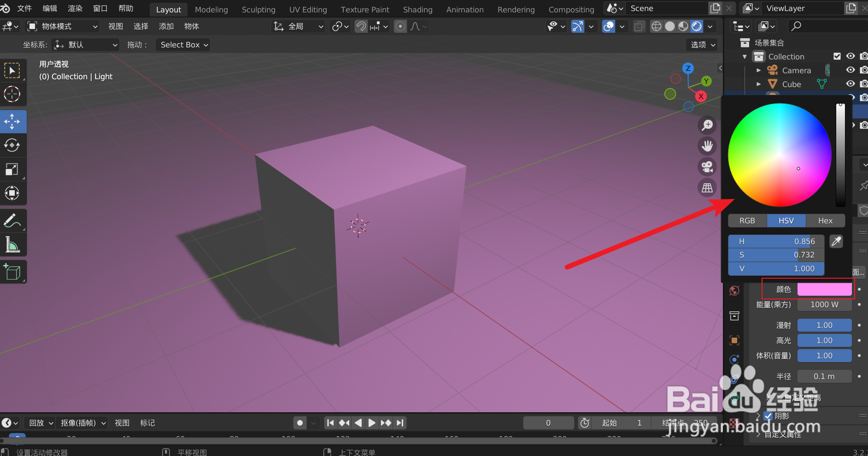Image resolution: width=868 pixels, height=456 pixels.
Task: Click the eyedropper in color picker
Action: [836, 241]
